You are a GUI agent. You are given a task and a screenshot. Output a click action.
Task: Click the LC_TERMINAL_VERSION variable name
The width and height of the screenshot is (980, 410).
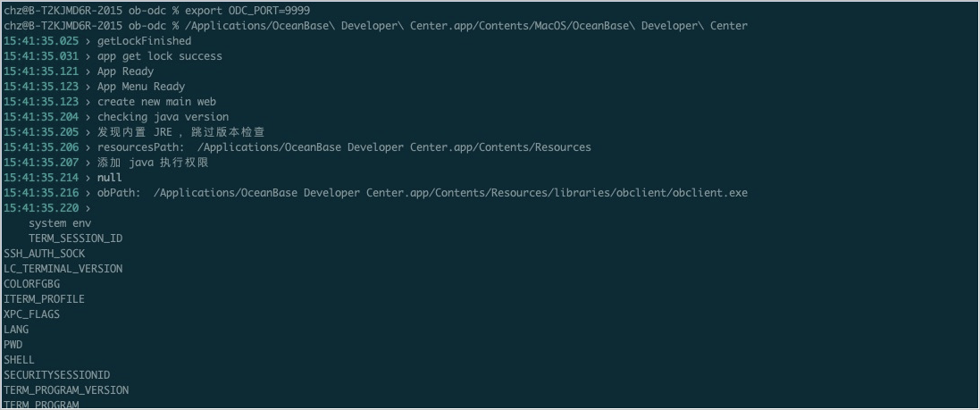[63, 269]
